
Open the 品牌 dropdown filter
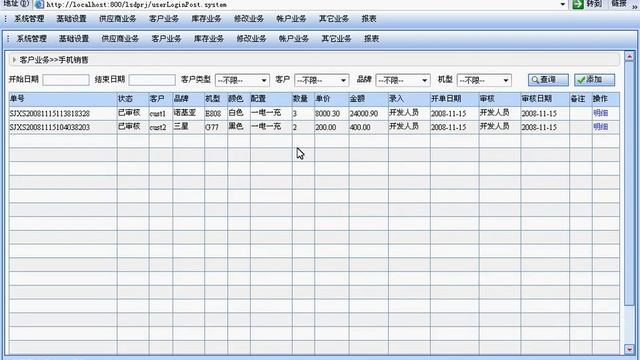[x=403, y=80]
